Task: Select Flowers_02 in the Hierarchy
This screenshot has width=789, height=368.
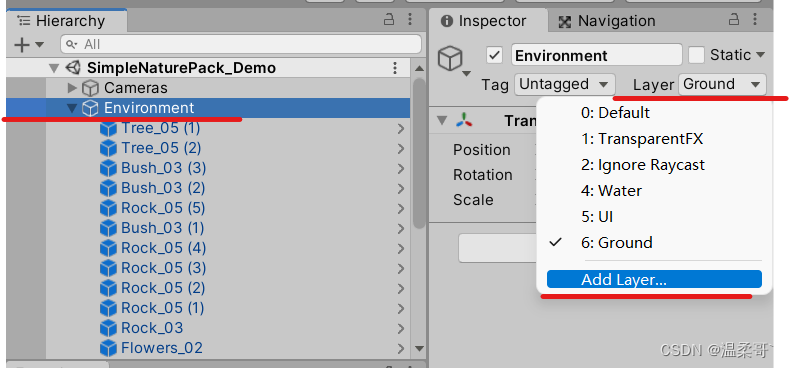Action: (162, 348)
